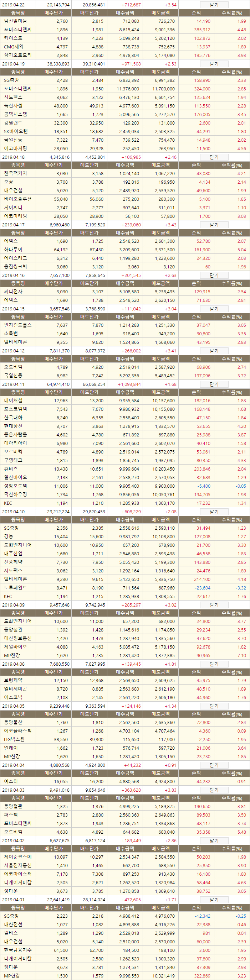Hit 닫기 on the 2019.04.17 row
The width and height of the screenshot is (250, 980).
pyautogui.click(x=214, y=225)
